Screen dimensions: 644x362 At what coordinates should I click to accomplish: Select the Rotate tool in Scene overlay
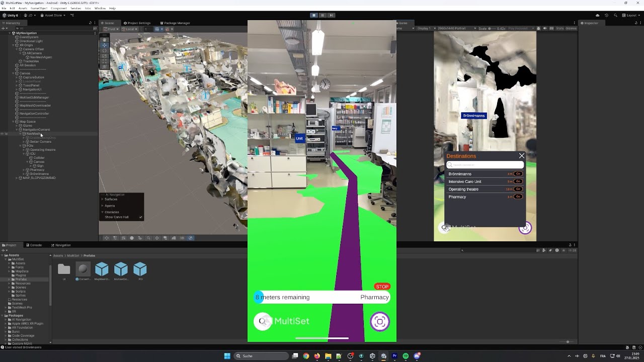click(105, 50)
